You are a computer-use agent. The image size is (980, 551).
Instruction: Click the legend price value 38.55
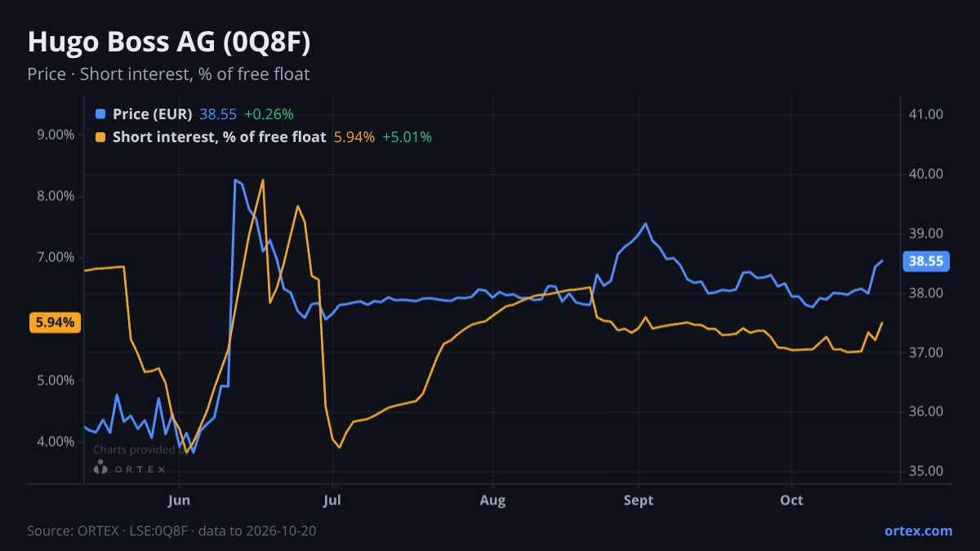point(218,114)
